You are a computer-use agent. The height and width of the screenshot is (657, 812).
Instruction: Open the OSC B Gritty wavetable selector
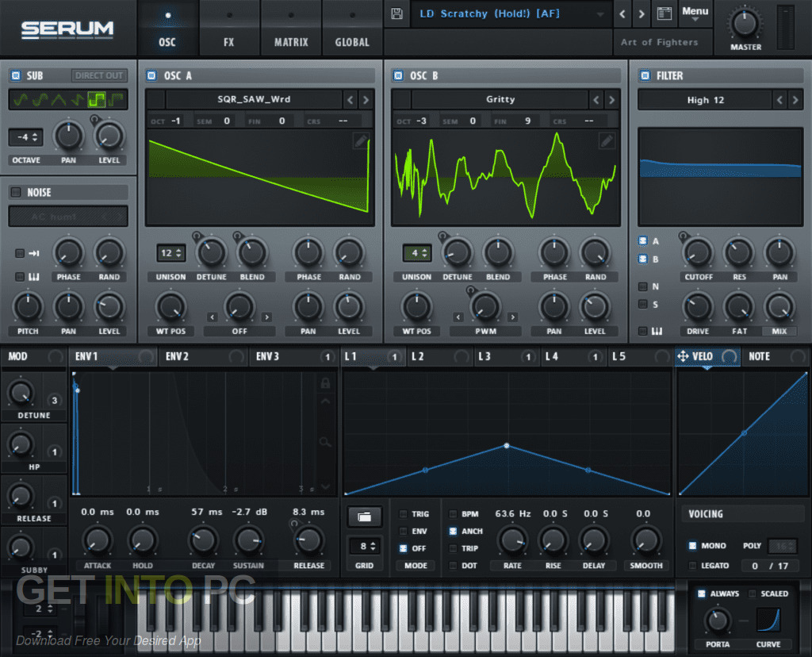coord(500,99)
